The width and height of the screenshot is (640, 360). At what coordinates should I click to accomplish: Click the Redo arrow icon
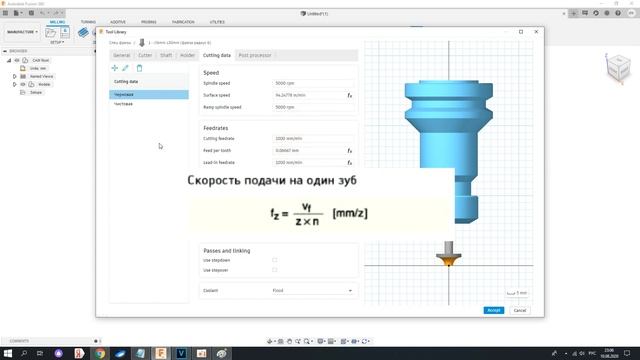click(57, 13)
